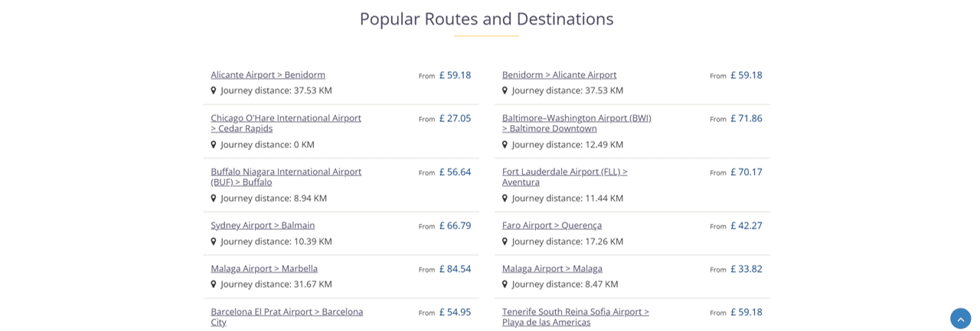Click location pin icon under Faro Airport > Querença
Image resolution: width=980 pixels, height=331 pixels.
point(505,241)
